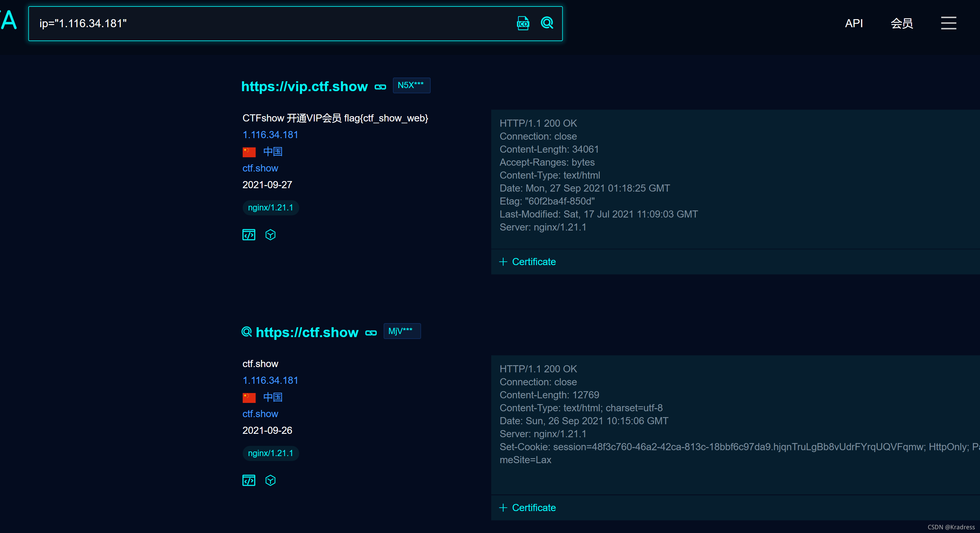Click ctf.show domain link in first result
Image resolution: width=980 pixels, height=533 pixels.
[260, 168]
